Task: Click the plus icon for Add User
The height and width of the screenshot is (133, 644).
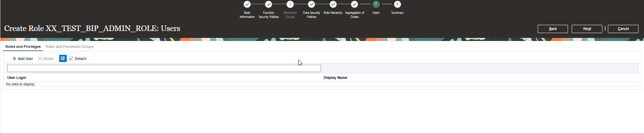Action: [14, 59]
